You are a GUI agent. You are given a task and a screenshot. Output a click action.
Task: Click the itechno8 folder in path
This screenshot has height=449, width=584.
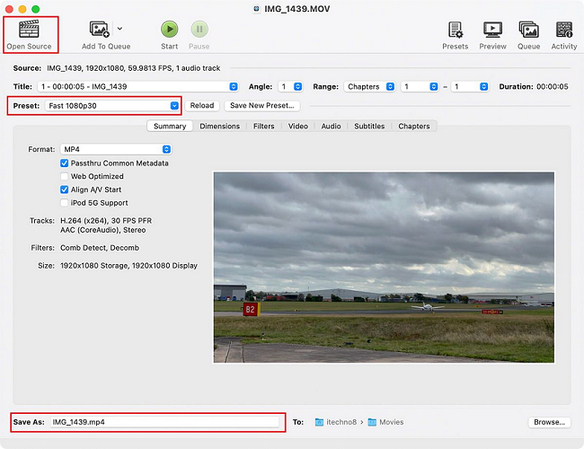(x=336, y=422)
